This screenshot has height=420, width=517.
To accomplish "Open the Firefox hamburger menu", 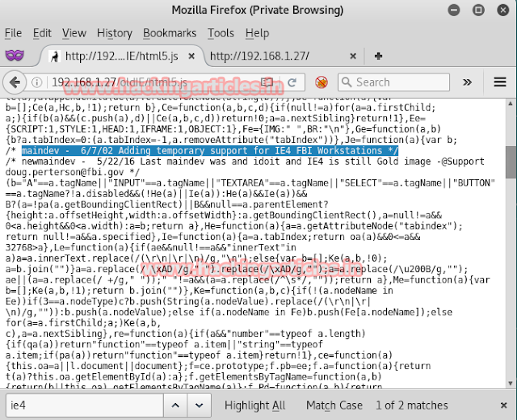I will (x=500, y=82).
